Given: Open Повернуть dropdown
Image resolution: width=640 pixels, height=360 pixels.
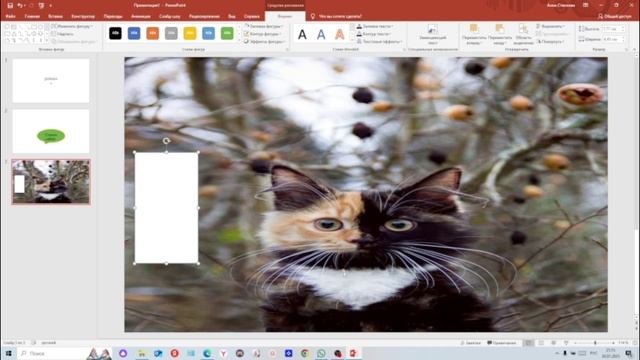Looking at the screenshot, I should click(551, 42).
